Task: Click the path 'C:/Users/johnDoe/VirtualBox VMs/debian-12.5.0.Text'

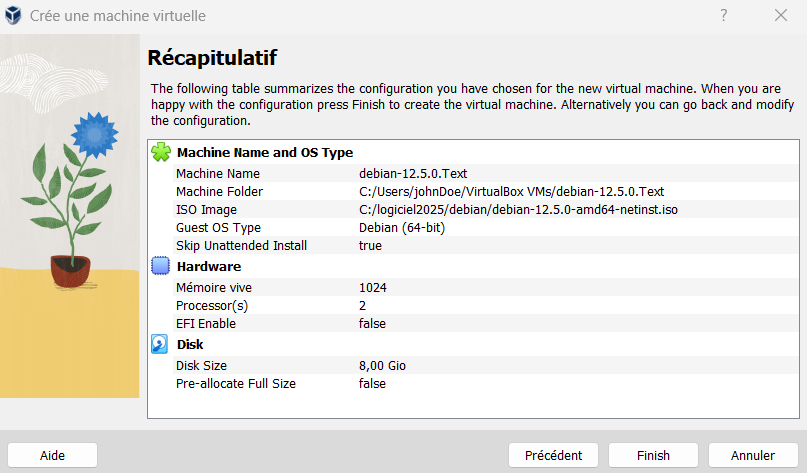Action: tap(512, 191)
